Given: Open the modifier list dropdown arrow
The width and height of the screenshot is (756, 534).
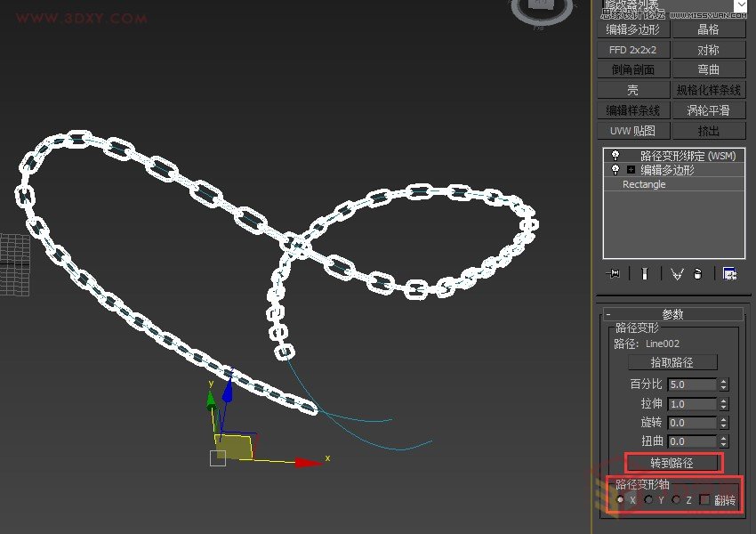Looking at the screenshot, I should [x=740, y=5].
